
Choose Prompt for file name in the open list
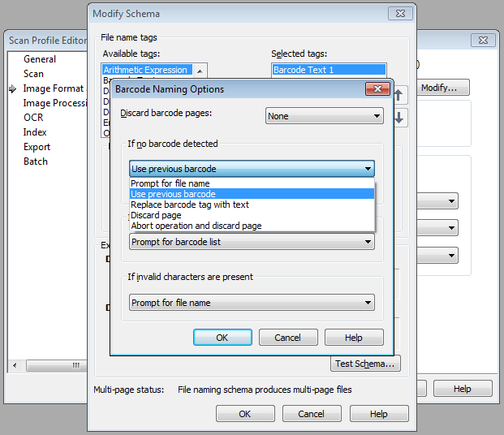click(x=252, y=183)
